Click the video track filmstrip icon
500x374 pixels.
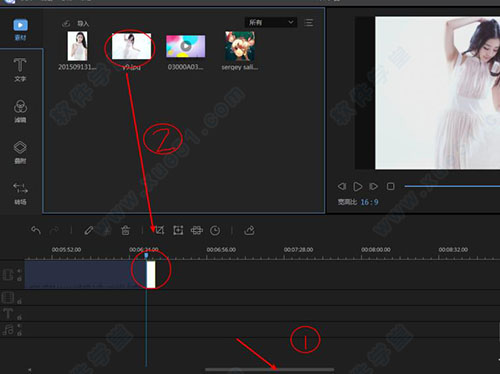point(8,275)
